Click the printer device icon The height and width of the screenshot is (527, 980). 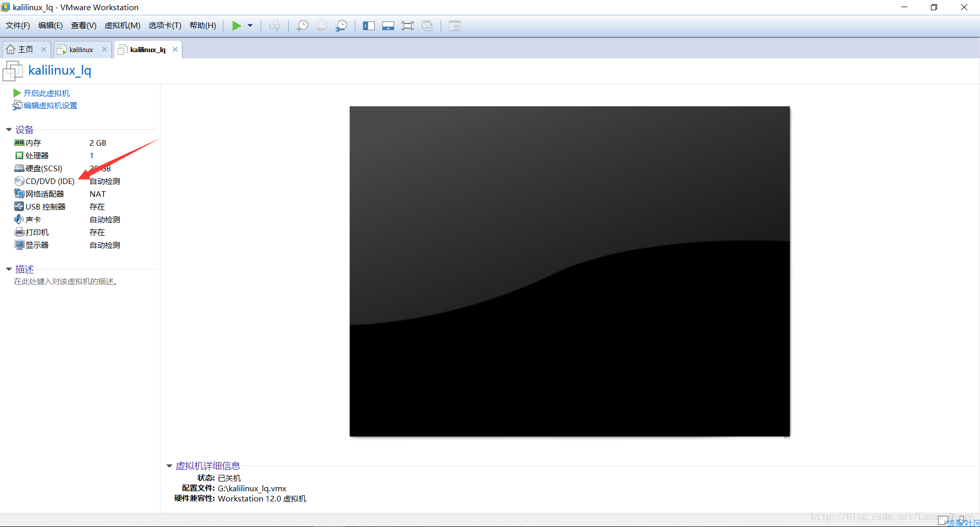click(19, 232)
